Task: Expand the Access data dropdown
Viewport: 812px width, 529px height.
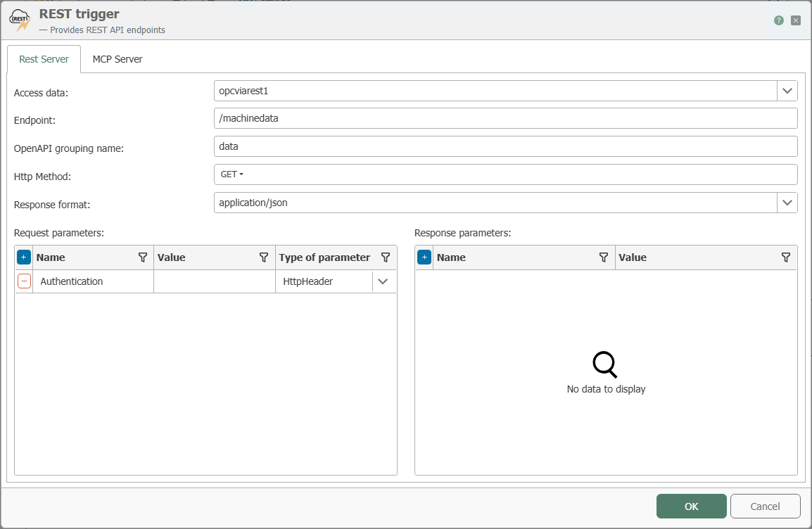Action: [787, 91]
